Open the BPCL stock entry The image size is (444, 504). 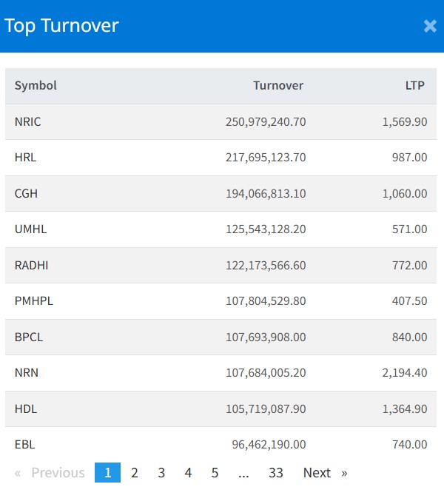(x=29, y=337)
